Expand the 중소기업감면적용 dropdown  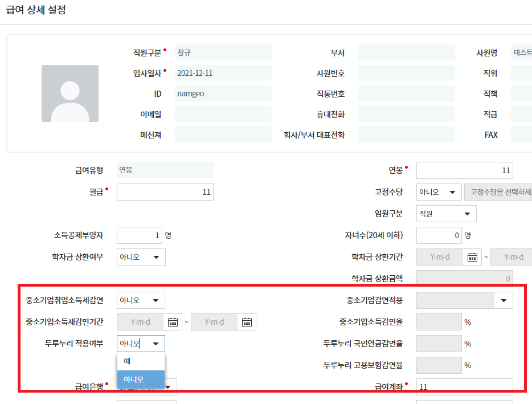point(464,300)
